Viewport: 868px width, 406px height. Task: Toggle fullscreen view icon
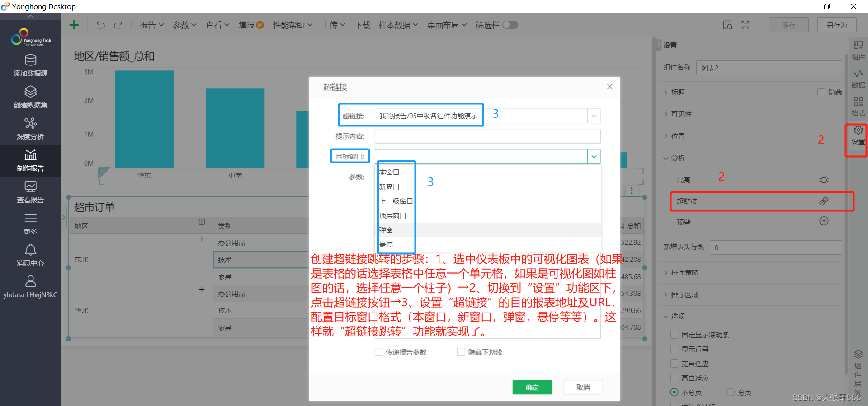coord(745,25)
